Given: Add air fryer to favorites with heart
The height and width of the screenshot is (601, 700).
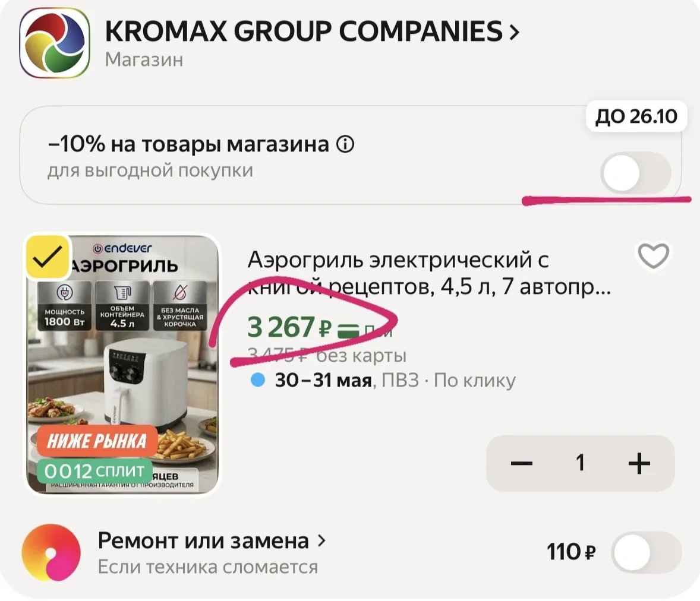Looking at the screenshot, I should click(654, 255).
